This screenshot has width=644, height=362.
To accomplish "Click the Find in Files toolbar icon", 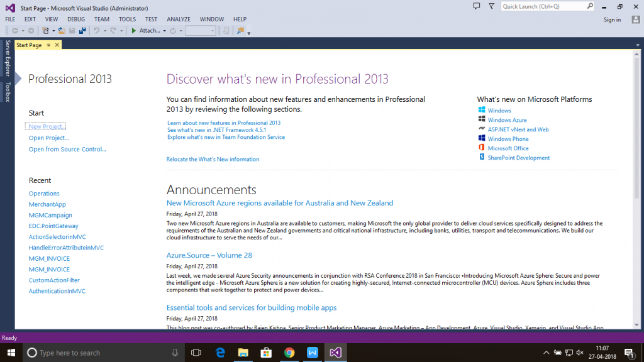I will (x=240, y=30).
